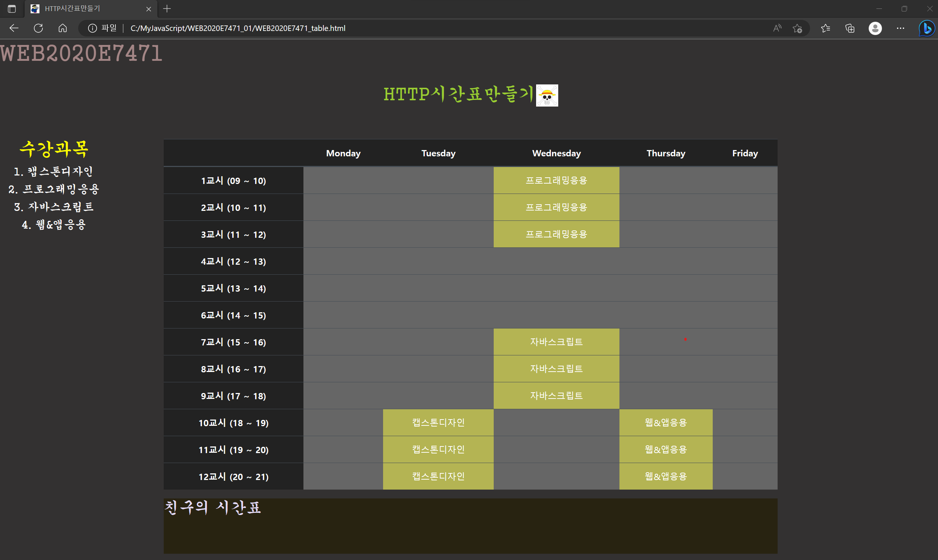This screenshot has height=560, width=938.
Task: Open the Favorites list icon
Action: (x=825, y=28)
